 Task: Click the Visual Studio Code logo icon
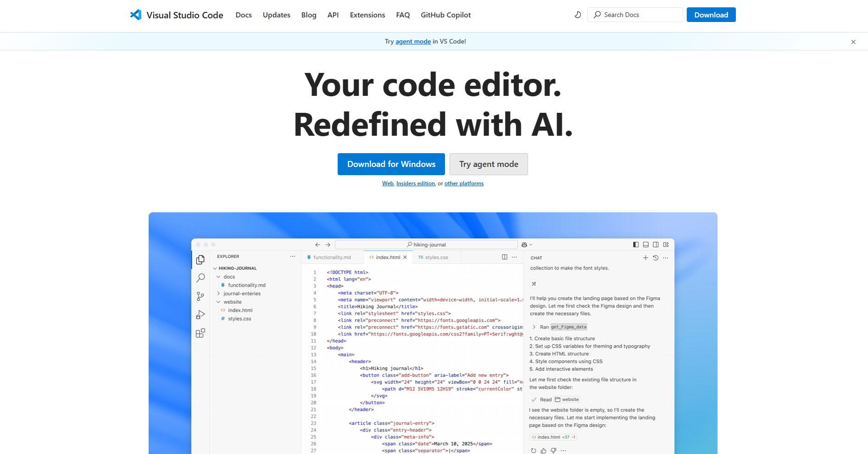pyautogui.click(x=136, y=15)
